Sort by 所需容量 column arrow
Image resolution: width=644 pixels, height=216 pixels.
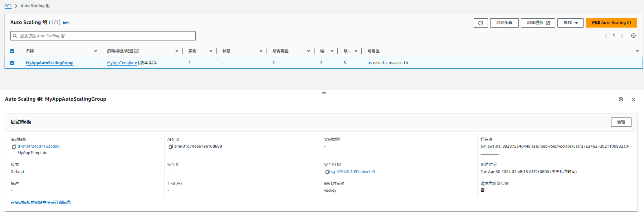pos(308,51)
